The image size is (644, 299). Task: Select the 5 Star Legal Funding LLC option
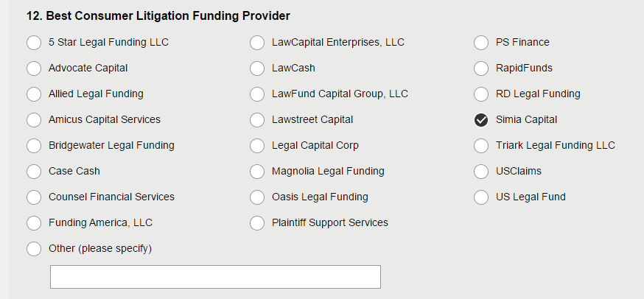pos(34,43)
